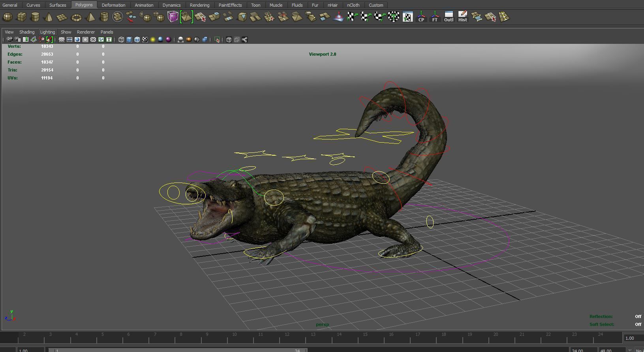Create a polygon pipe from shelf

(104, 17)
